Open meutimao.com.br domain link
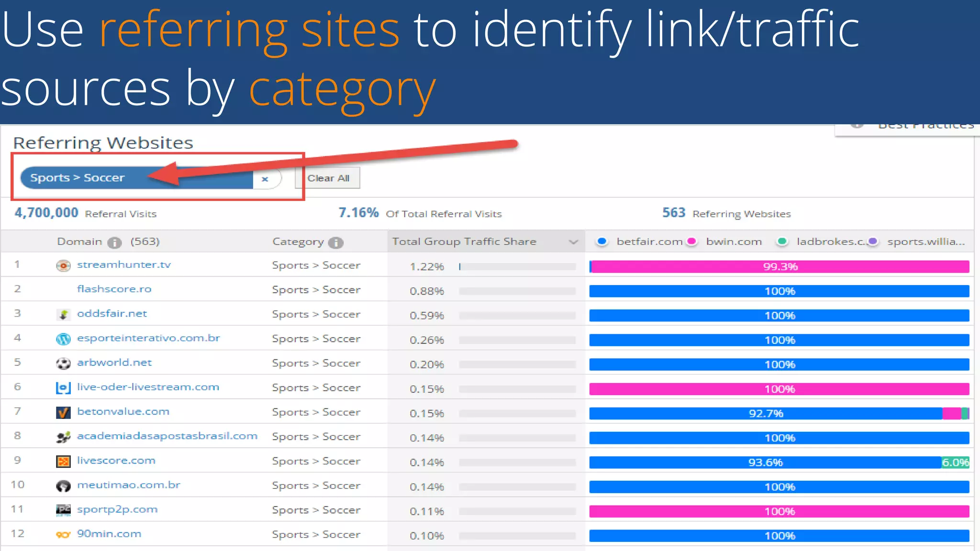980x551 pixels. click(x=129, y=485)
